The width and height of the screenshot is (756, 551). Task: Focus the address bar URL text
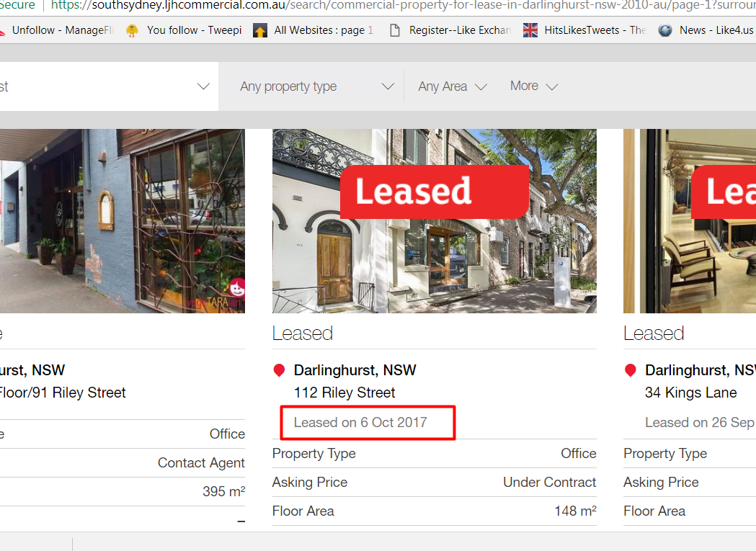[x=403, y=5]
